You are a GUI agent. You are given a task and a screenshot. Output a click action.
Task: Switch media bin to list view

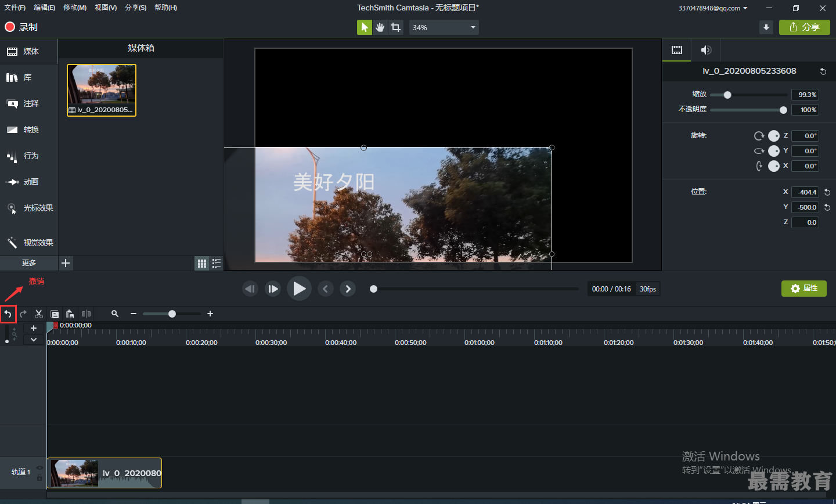(217, 264)
